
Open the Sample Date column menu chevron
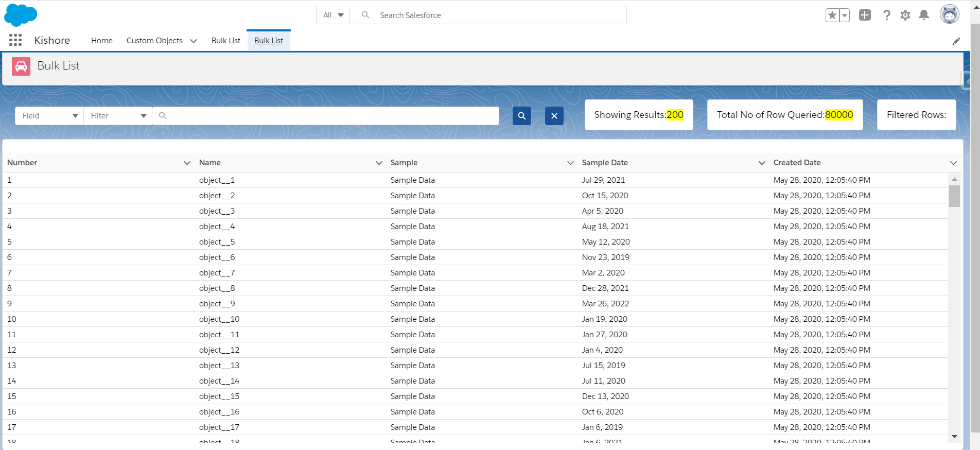click(x=762, y=163)
